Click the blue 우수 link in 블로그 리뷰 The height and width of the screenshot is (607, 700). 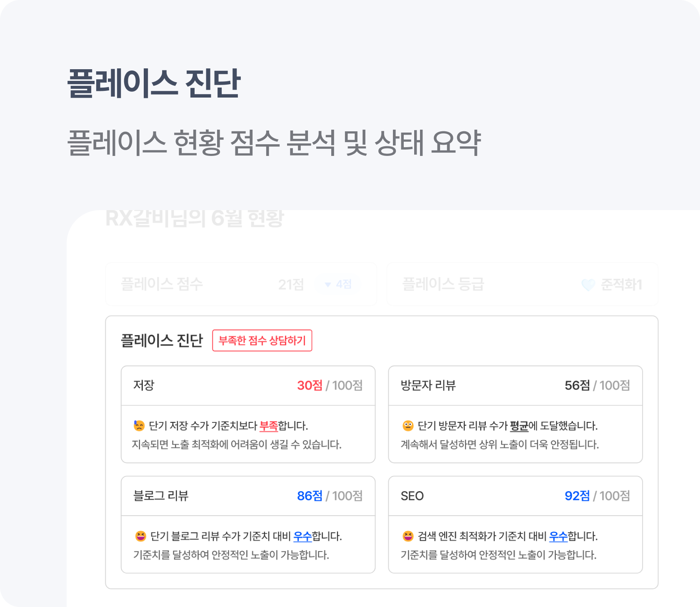[x=302, y=537]
